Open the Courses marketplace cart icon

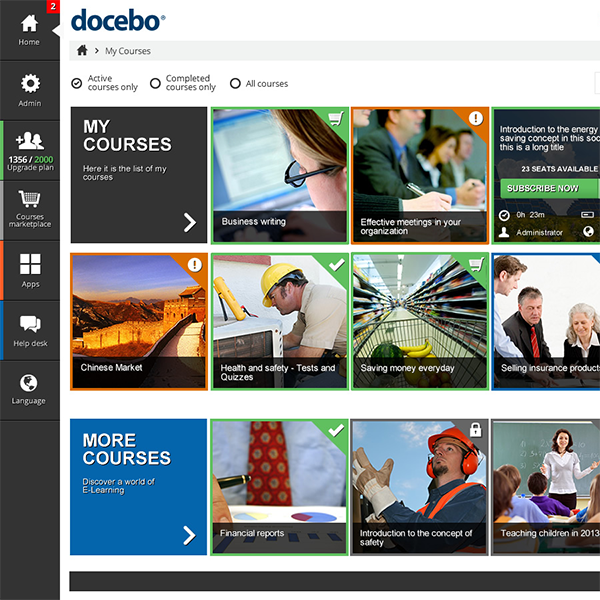[x=30, y=200]
